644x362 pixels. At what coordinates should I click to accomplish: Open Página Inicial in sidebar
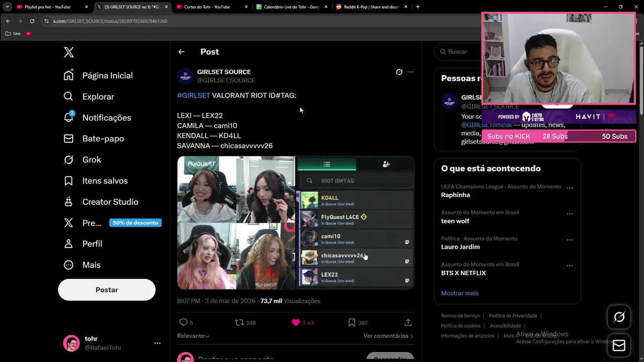(98, 75)
